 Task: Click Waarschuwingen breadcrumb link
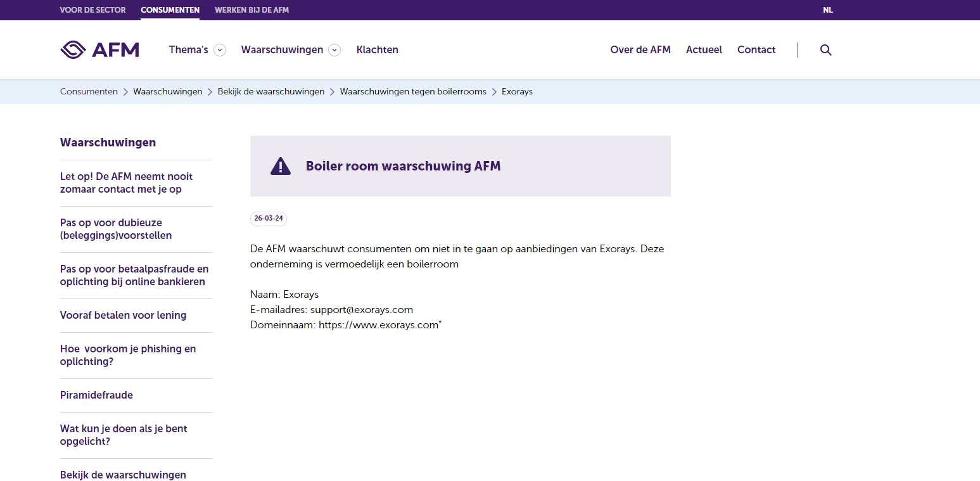coord(168,91)
